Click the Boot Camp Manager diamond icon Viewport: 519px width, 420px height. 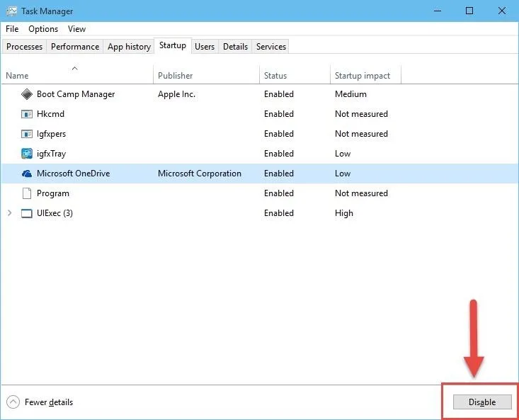coord(27,94)
